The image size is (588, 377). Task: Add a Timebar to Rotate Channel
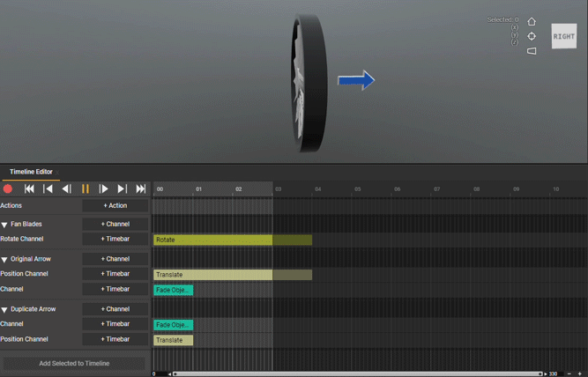115,239
